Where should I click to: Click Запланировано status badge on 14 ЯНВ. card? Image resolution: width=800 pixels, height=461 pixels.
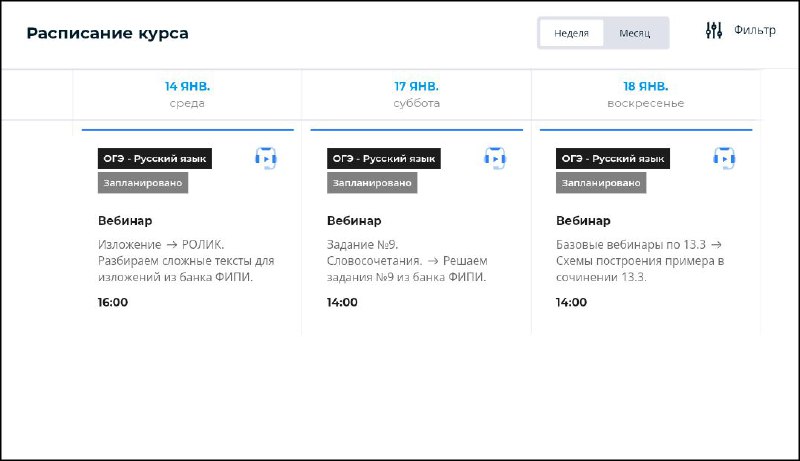(x=143, y=183)
